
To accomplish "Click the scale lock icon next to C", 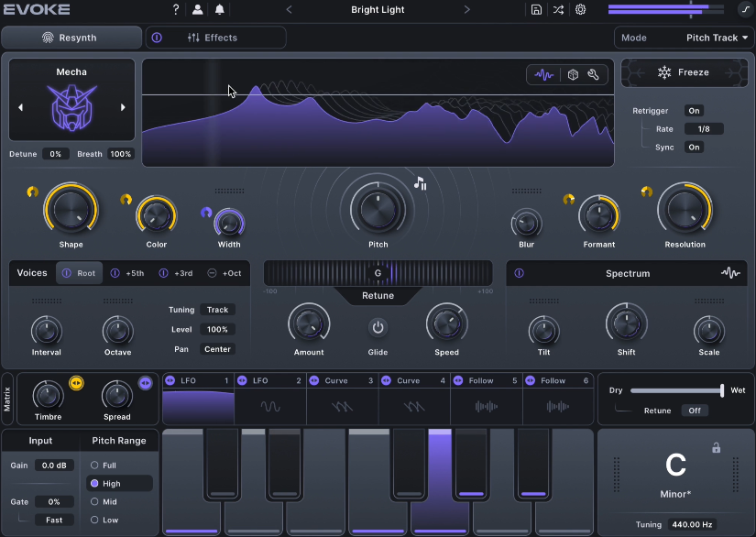I will tap(716, 448).
